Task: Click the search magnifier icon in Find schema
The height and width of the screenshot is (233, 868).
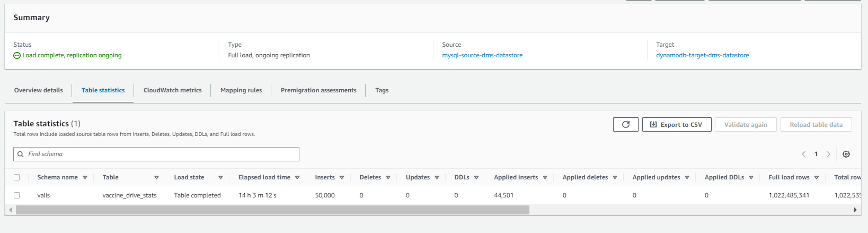Action: click(x=21, y=154)
